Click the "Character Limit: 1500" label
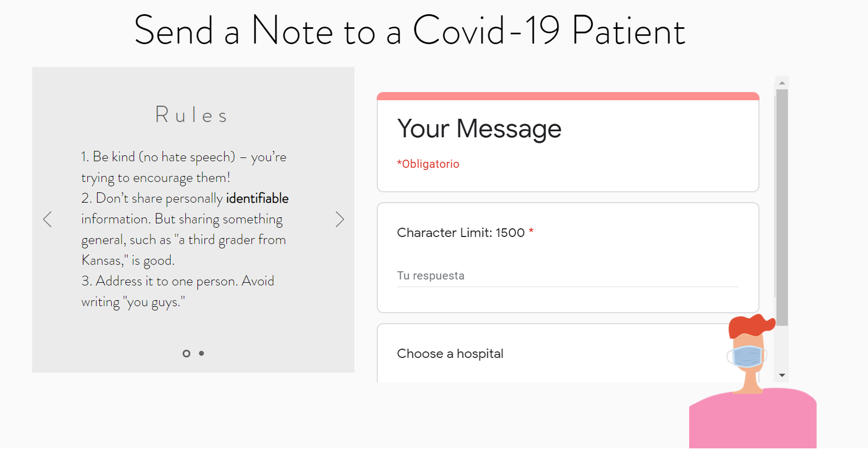Screen dimensions: 868x456 pos(460,233)
